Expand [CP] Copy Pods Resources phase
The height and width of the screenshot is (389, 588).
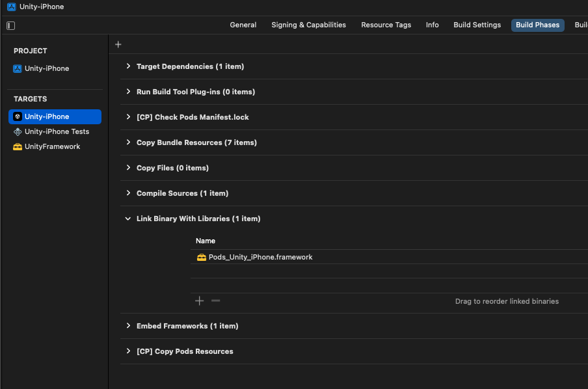pos(128,351)
